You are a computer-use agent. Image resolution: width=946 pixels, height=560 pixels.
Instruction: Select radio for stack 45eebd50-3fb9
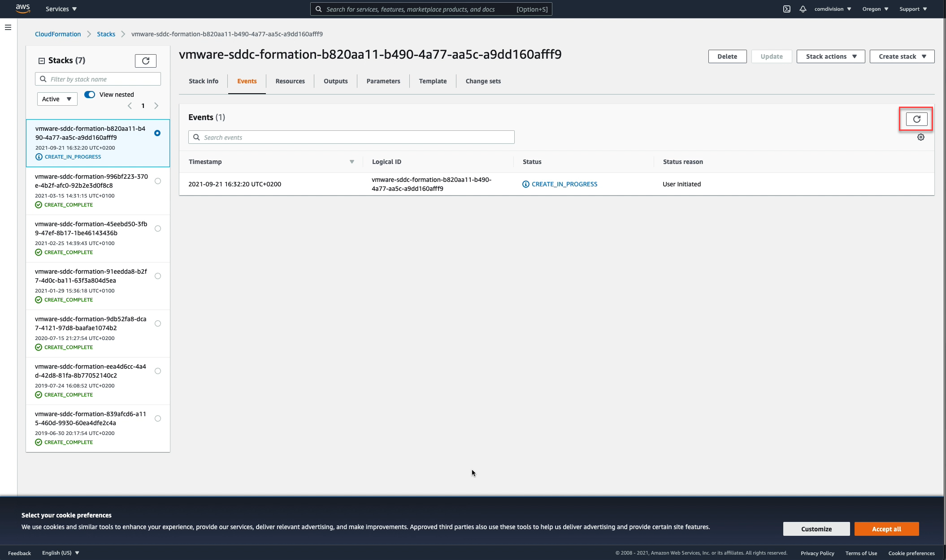coord(158,228)
